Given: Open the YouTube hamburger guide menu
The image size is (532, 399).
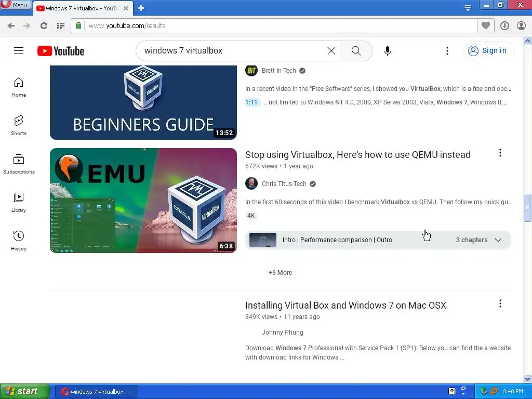Looking at the screenshot, I should tap(19, 51).
